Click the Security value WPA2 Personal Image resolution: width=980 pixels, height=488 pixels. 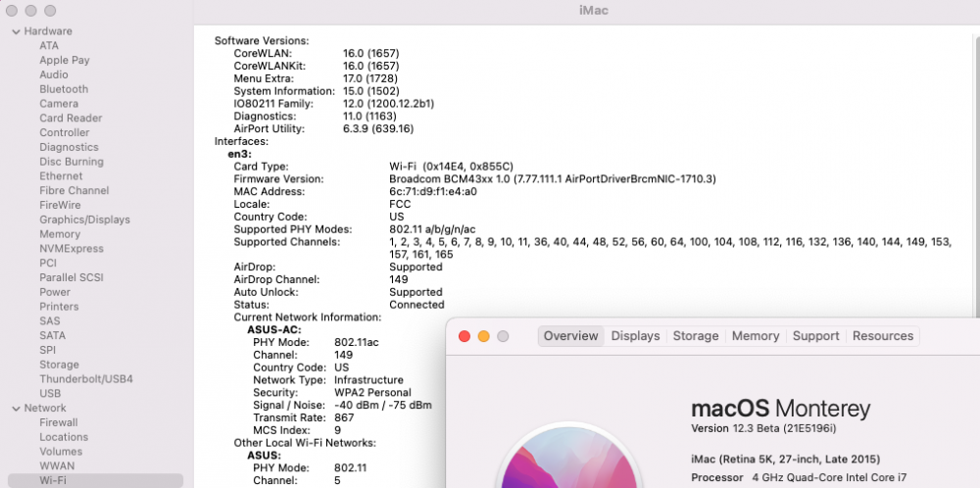tap(372, 392)
